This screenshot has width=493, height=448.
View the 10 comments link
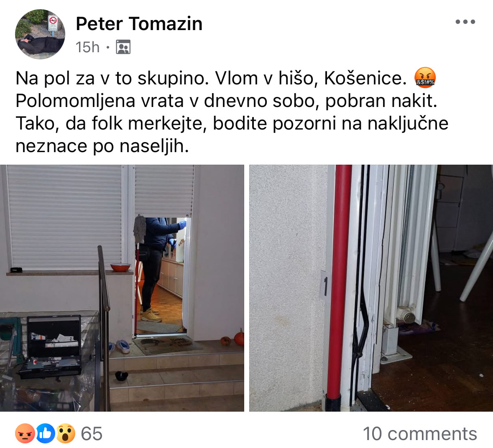coord(420,434)
